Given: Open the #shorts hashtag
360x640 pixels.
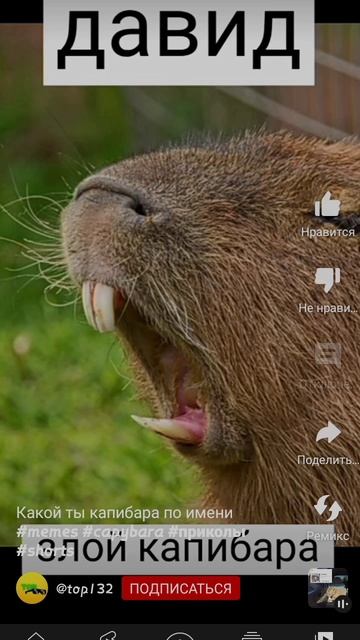Looking at the screenshot, I should (45, 551).
